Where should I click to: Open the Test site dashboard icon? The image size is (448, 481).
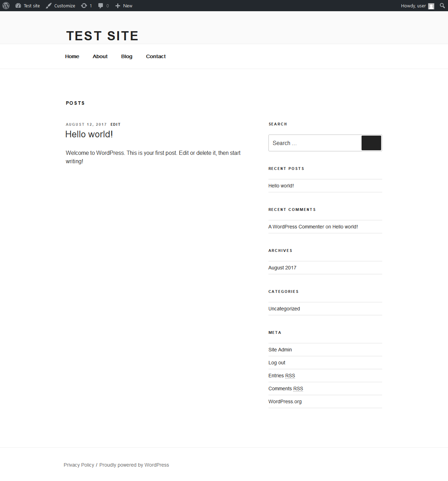(x=18, y=6)
